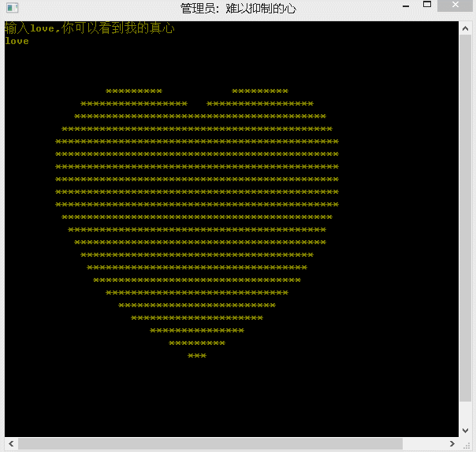Click the prompt text 你可以看到我的真心
Viewport: 476px width, 452px height.
coord(118,28)
